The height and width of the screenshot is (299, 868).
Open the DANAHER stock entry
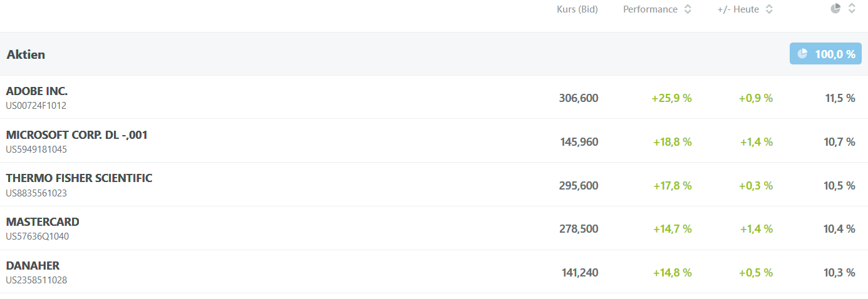(x=33, y=266)
